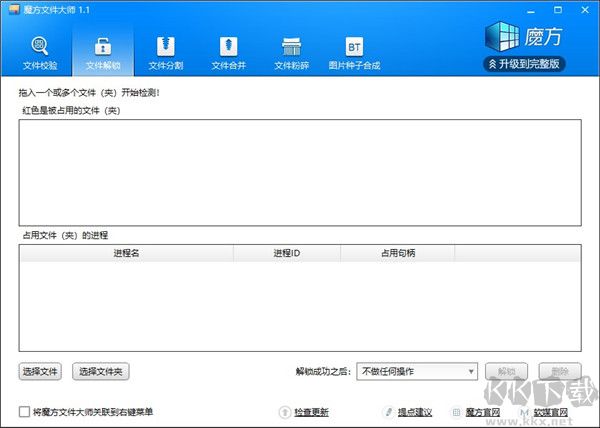The width and height of the screenshot is (600, 428).
Task: Sort by the 进程名 column header
Action: [126, 253]
